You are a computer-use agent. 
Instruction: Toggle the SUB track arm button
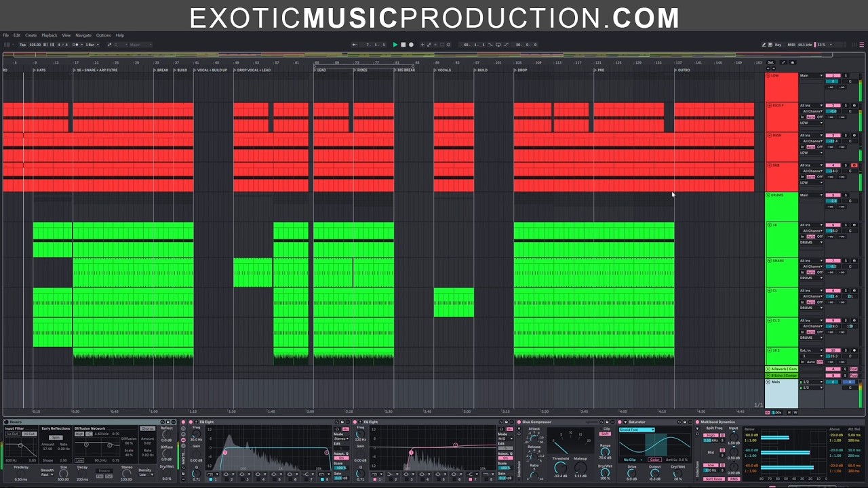click(x=854, y=165)
